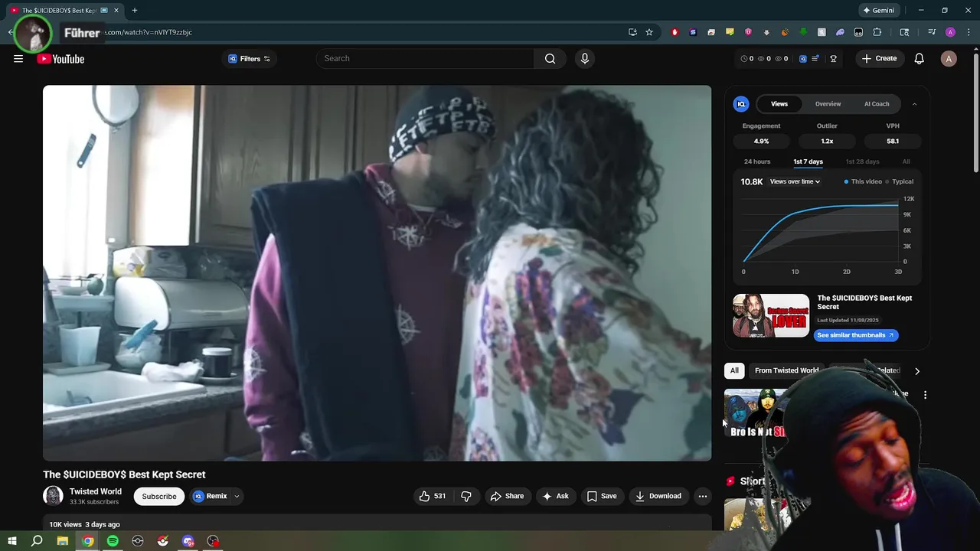This screenshot has height=551, width=980.
Task: Select the 1st 28 days time range
Action: [862, 161]
